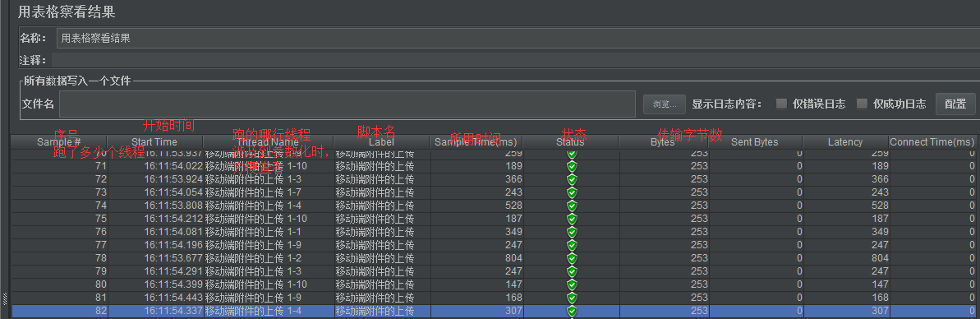Sort by the Status column header
Screen dimensions: 980x319
[x=570, y=142]
